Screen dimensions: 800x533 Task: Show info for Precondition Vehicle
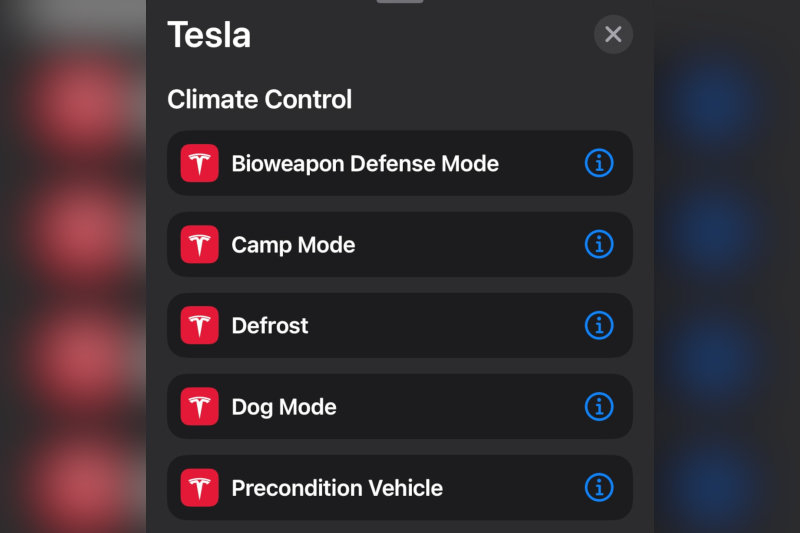coord(598,488)
